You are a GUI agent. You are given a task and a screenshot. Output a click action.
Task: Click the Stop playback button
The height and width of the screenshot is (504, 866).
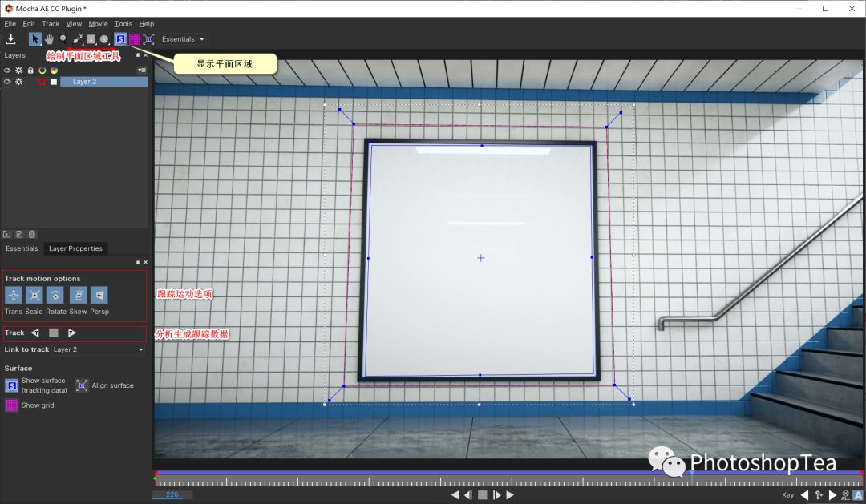click(482, 495)
